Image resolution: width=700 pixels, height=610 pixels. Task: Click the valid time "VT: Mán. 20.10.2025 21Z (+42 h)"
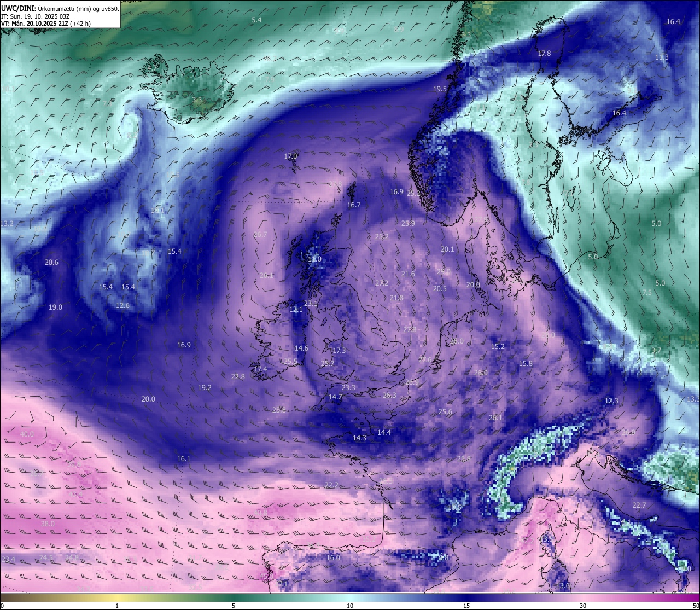click(x=46, y=24)
